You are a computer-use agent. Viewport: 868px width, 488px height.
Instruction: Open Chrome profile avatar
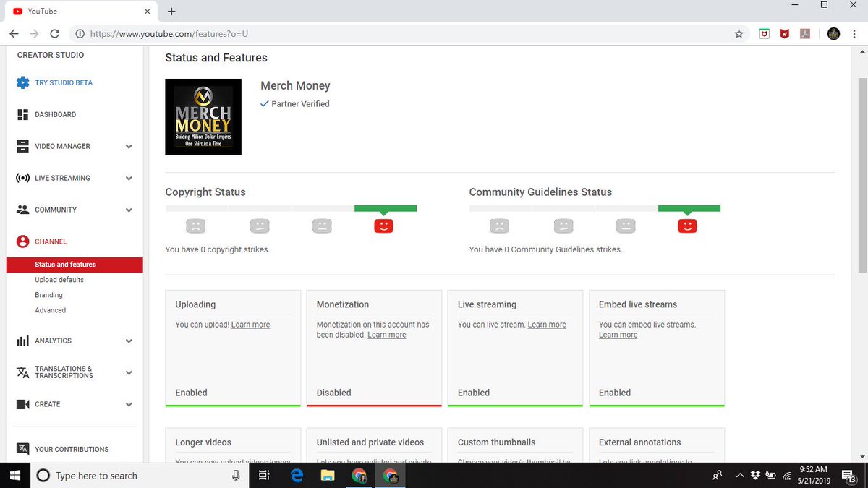(833, 33)
